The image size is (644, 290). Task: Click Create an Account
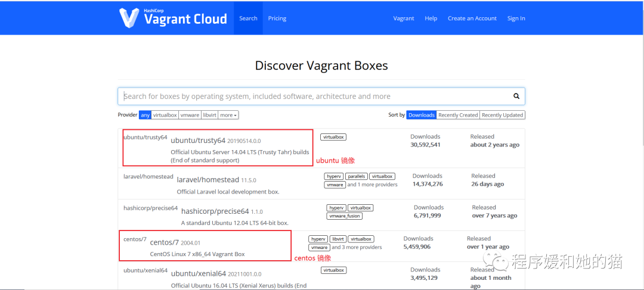click(472, 18)
